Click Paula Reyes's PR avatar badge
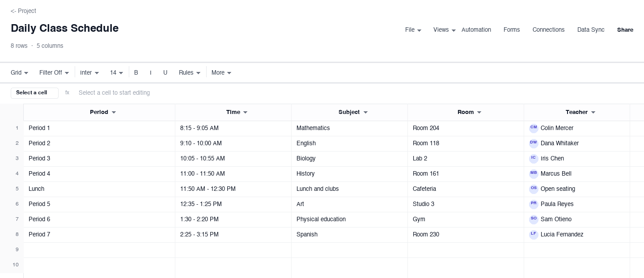The height and width of the screenshot is (278, 644). click(534, 204)
